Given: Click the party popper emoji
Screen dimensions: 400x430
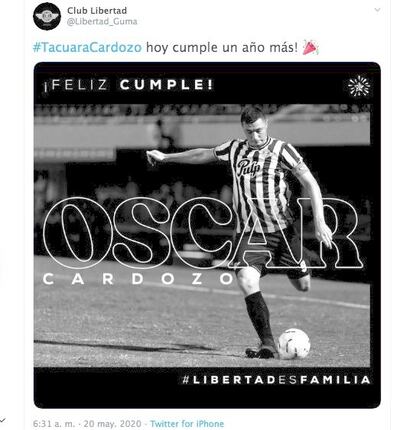Looking at the screenshot, I should click(310, 47).
